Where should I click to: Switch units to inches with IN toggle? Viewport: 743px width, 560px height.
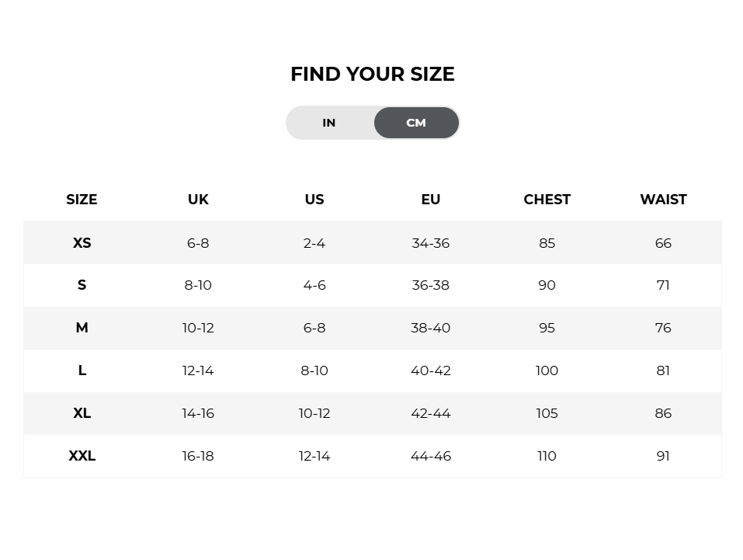pyautogui.click(x=329, y=123)
